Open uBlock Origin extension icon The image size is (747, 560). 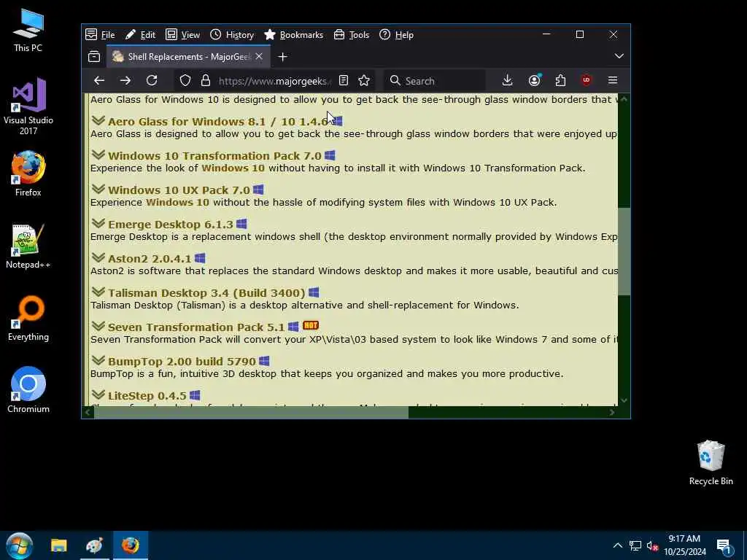tap(587, 80)
